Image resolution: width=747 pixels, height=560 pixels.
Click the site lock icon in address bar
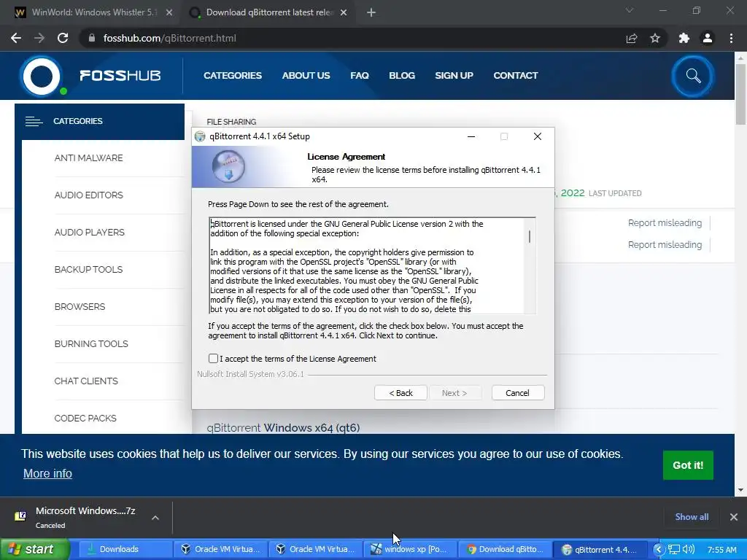(92, 38)
